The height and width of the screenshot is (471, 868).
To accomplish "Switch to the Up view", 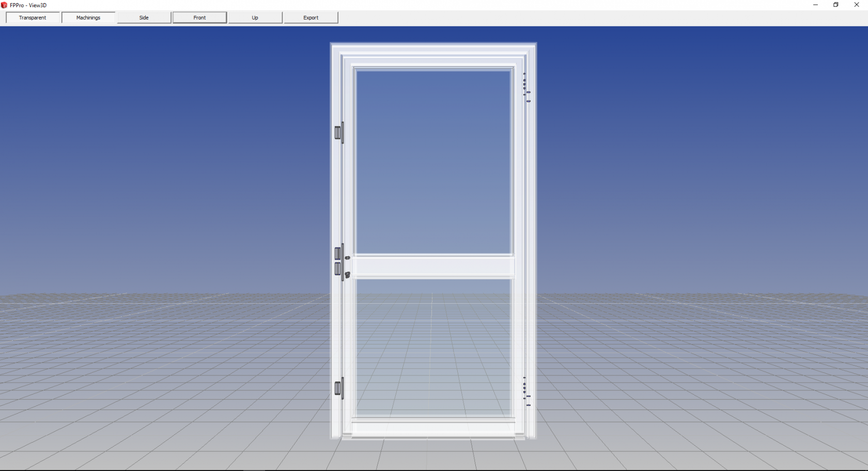I will pyautogui.click(x=255, y=17).
